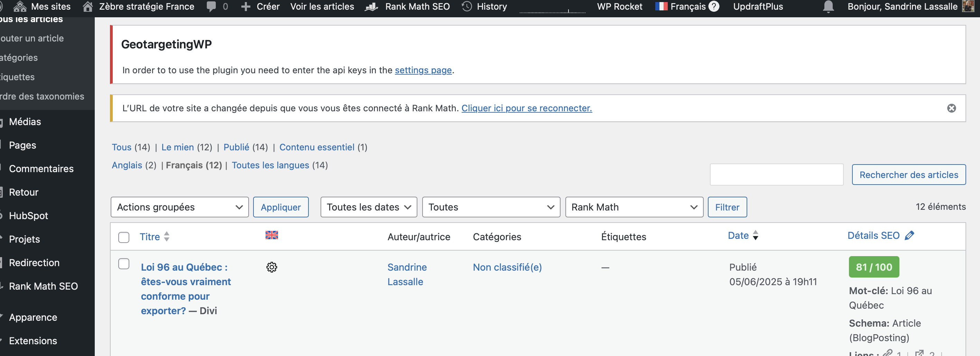Image resolution: width=980 pixels, height=356 pixels.
Task: Filter by Publié articles
Action: pos(236,147)
